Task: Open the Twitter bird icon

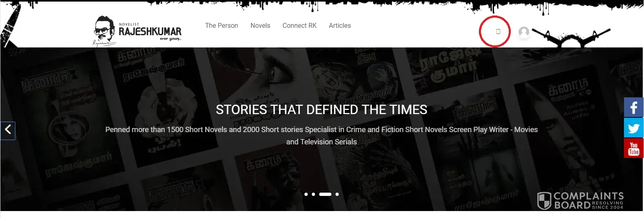Action: (634, 128)
